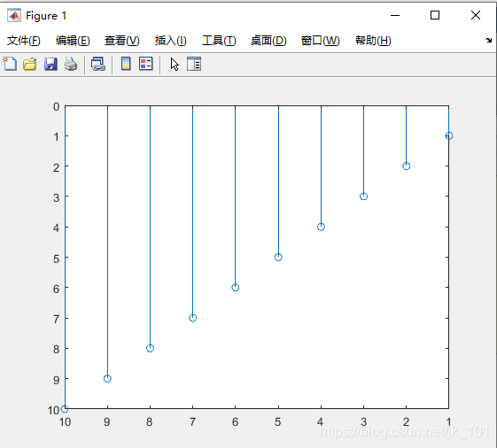This screenshot has width=497, height=448.
Task: Select the stem marker at value 1
Action: 449,135
